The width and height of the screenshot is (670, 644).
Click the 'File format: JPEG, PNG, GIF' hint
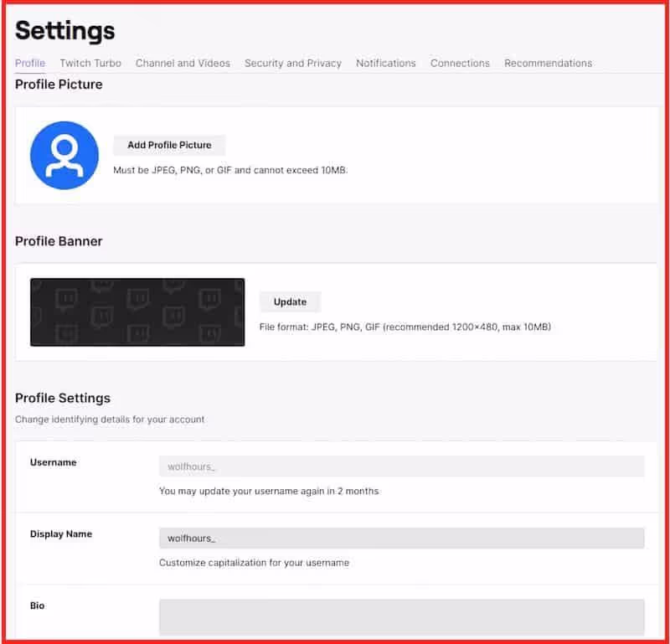405,327
